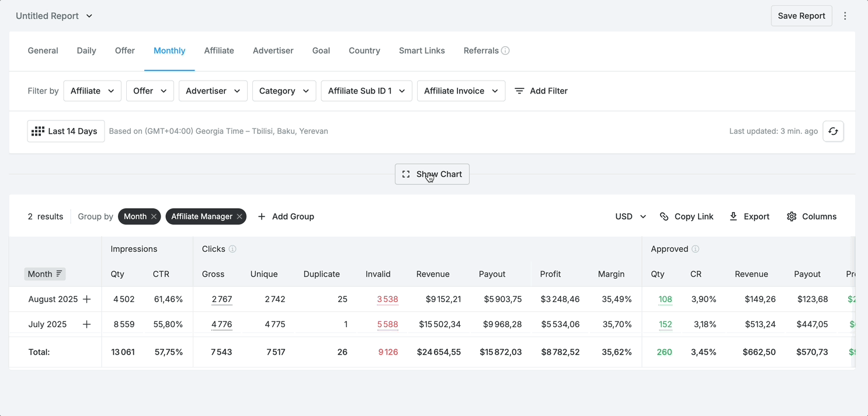This screenshot has height=416, width=868.
Task: Click the Show Chart button
Action: point(432,174)
